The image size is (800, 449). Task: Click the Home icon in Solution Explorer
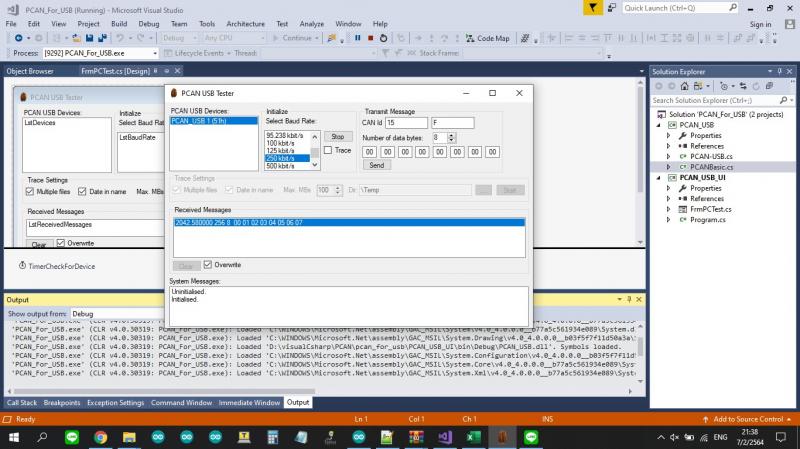685,86
